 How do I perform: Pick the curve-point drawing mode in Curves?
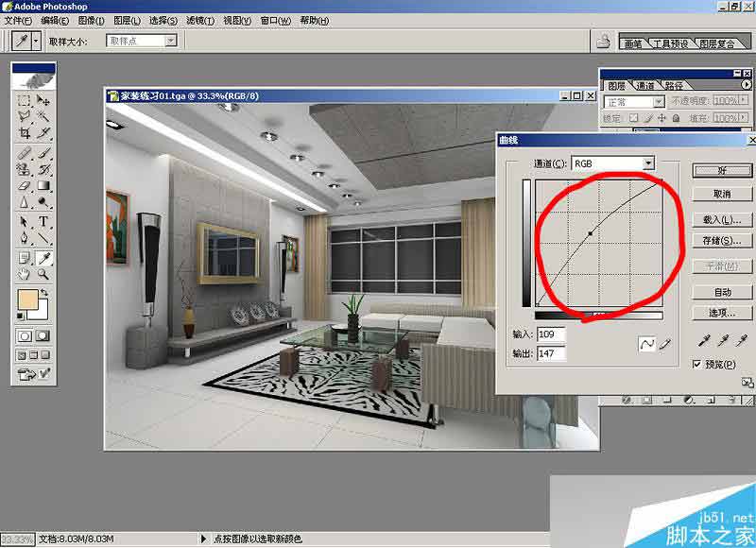coord(646,344)
